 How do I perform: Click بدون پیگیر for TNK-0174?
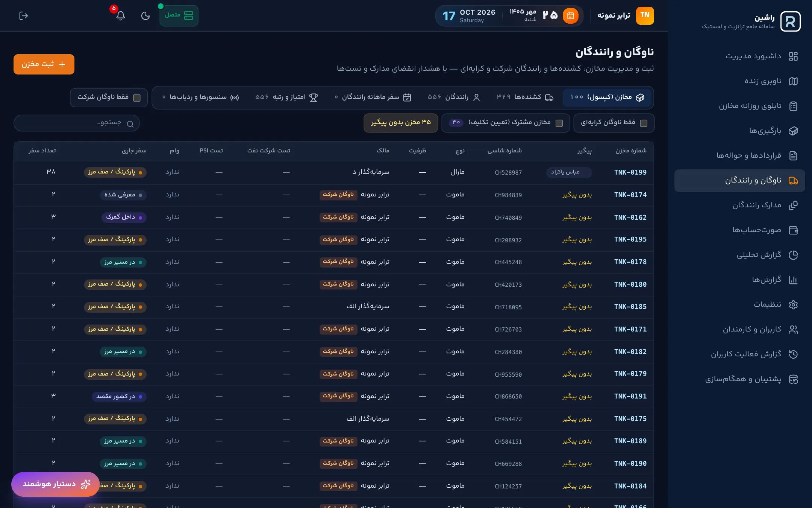[577, 195]
